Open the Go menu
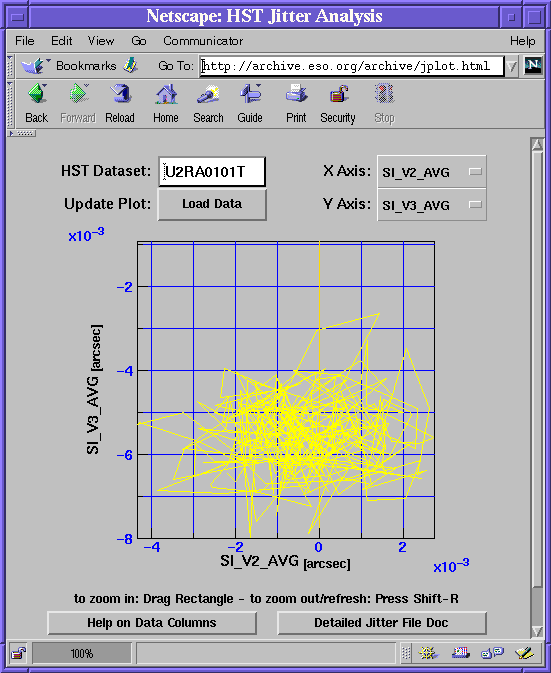The width and height of the screenshot is (551, 673). pyautogui.click(x=139, y=41)
